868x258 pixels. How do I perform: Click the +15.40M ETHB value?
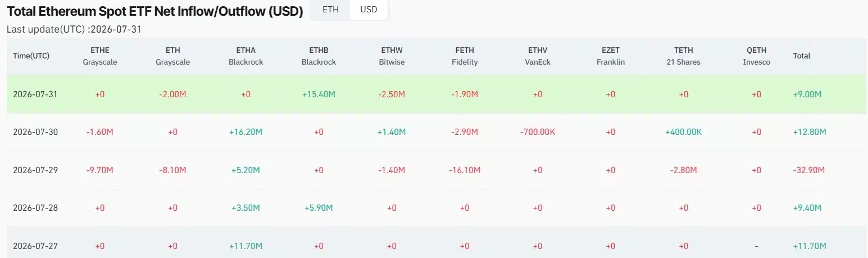click(319, 94)
